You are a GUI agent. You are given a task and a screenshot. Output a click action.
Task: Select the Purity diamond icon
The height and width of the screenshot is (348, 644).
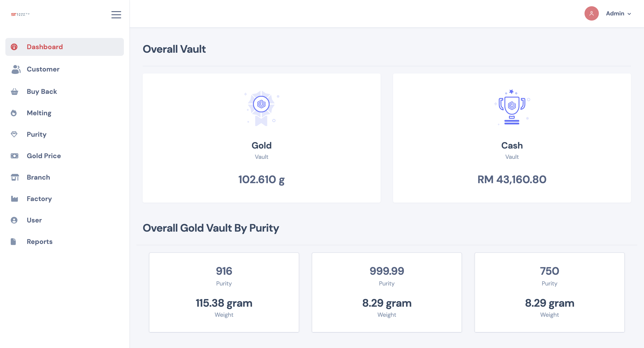pyautogui.click(x=15, y=134)
